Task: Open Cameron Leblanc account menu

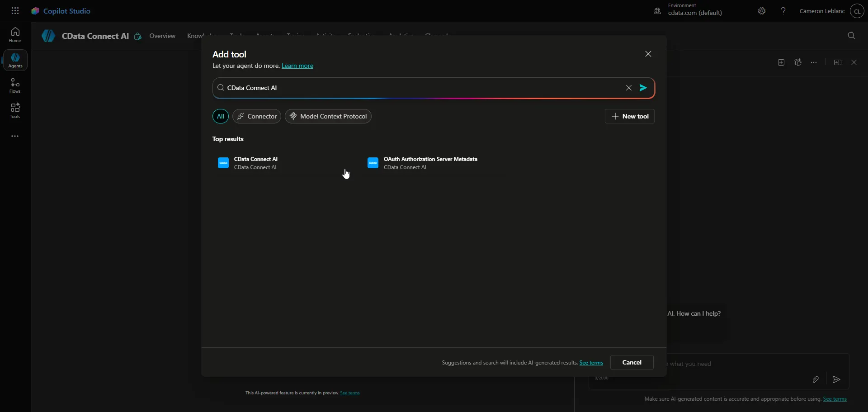Action: click(857, 11)
